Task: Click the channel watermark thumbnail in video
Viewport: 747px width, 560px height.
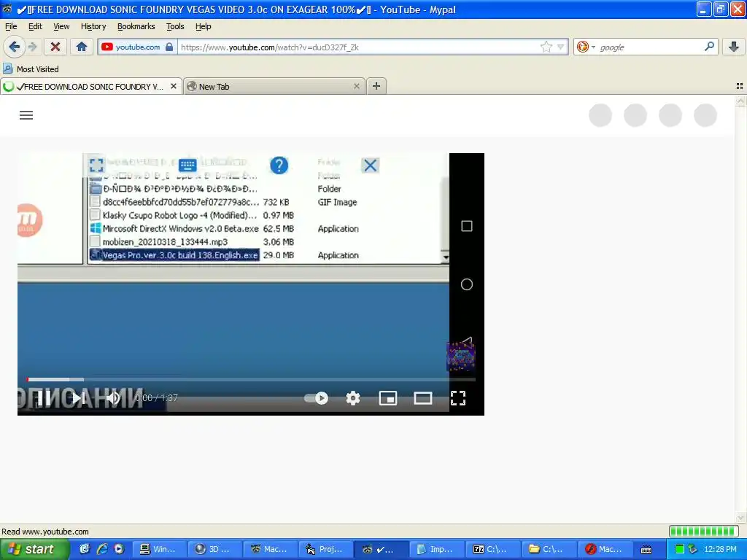Action: point(460,356)
